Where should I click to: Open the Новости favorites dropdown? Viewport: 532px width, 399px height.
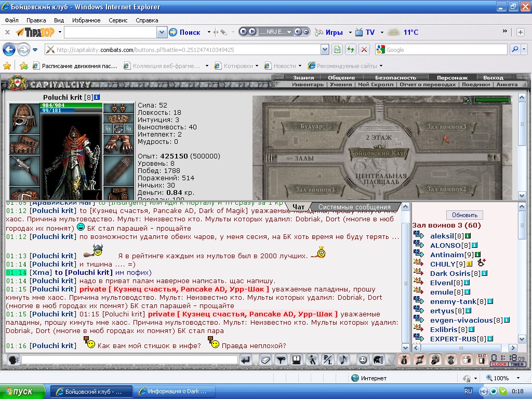300,66
